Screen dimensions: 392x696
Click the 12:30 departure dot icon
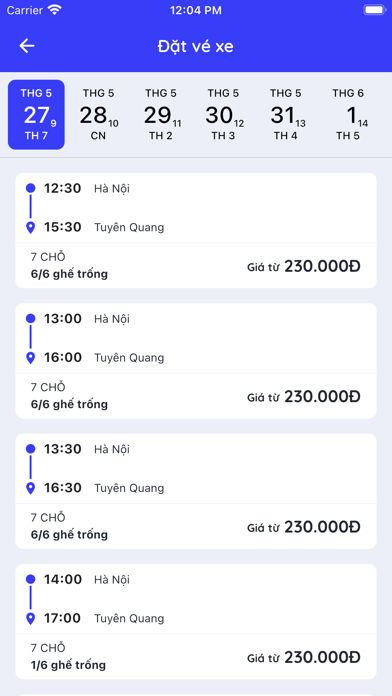pyautogui.click(x=31, y=188)
